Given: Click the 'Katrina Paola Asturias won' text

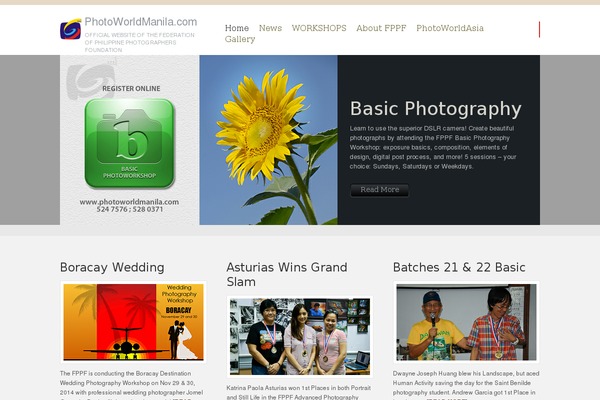Looking at the screenshot, I should [x=298, y=392].
